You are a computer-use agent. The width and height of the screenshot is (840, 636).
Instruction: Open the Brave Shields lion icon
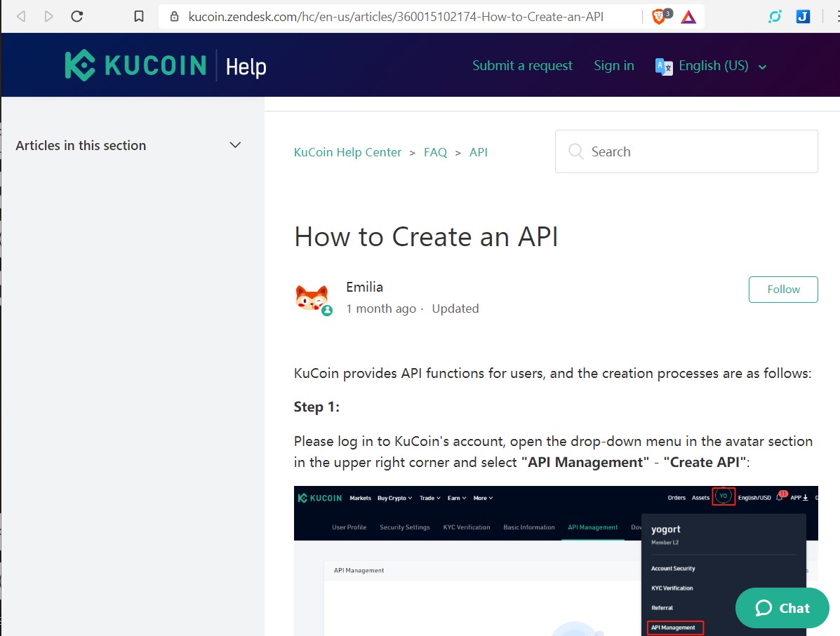click(x=659, y=17)
